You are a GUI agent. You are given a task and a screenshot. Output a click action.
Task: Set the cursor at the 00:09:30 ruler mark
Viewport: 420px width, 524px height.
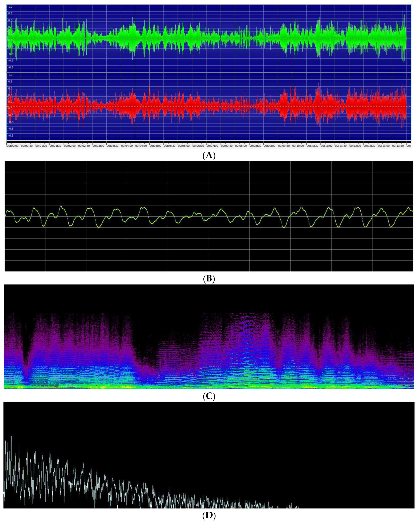click(284, 146)
